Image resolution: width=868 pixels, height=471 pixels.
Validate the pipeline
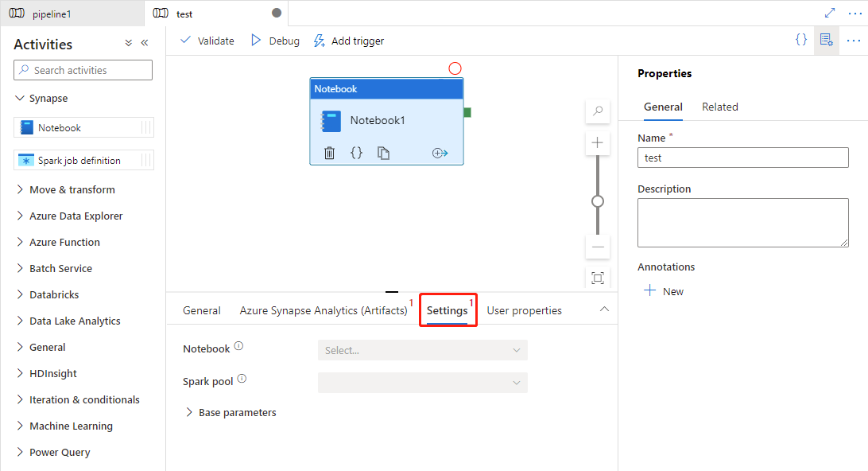pos(207,40)
